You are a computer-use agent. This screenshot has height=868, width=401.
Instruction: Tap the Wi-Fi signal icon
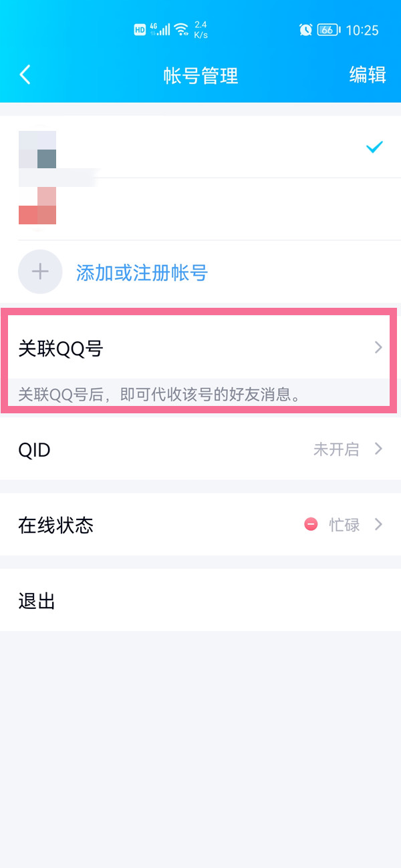pos(181,29)
